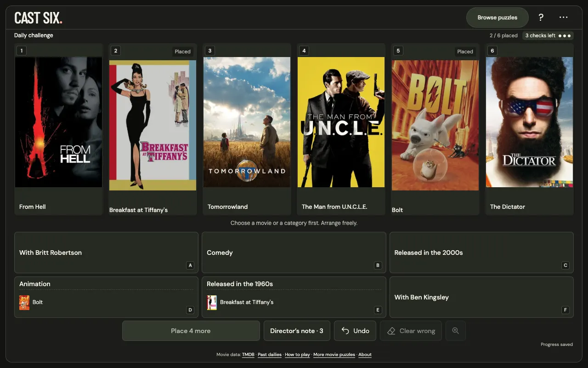
Task: Click the zoom magnifier icon button
Action: pyautogui.click(x=455, y=331)
